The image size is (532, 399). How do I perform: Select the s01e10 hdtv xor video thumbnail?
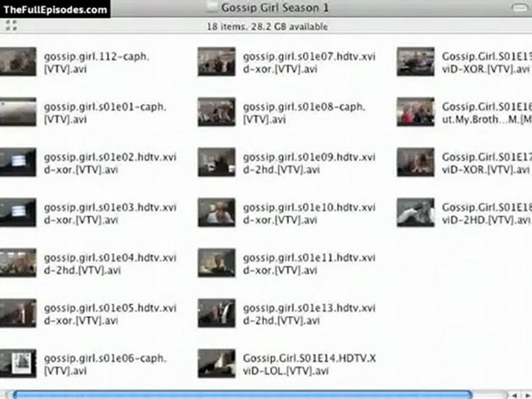click(217, 212)
